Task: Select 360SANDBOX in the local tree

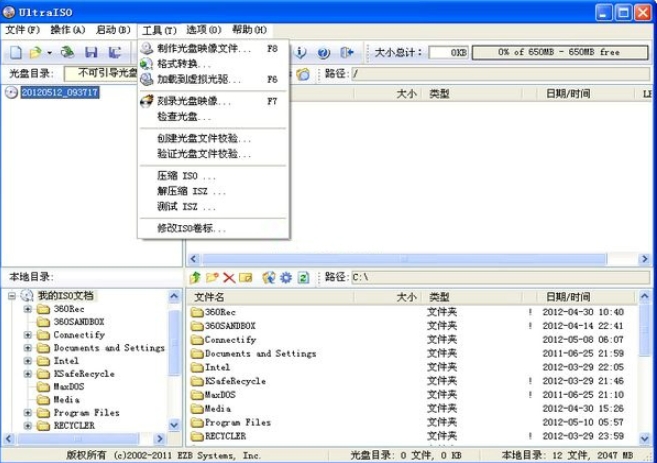Action: point(79,322)
